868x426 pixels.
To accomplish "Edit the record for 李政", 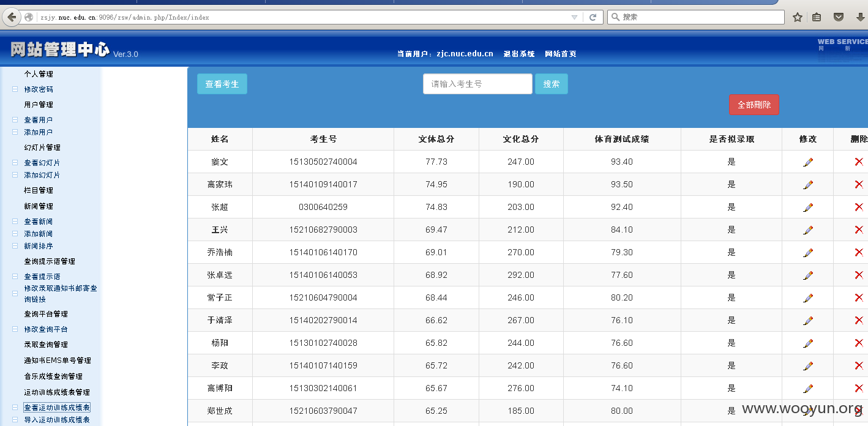I will pyautogui.click(x=808, y=366).
